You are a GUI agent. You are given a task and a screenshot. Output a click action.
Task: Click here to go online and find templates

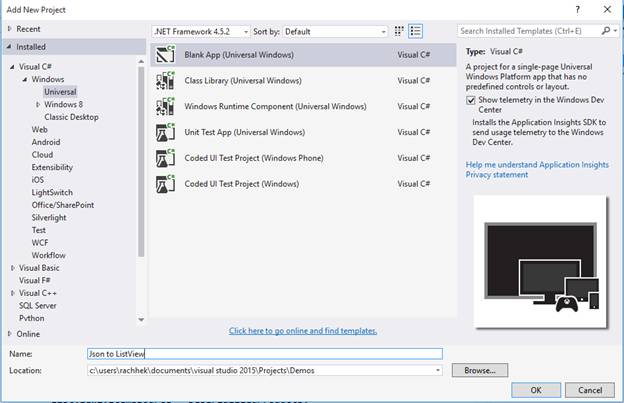point(303,331)
